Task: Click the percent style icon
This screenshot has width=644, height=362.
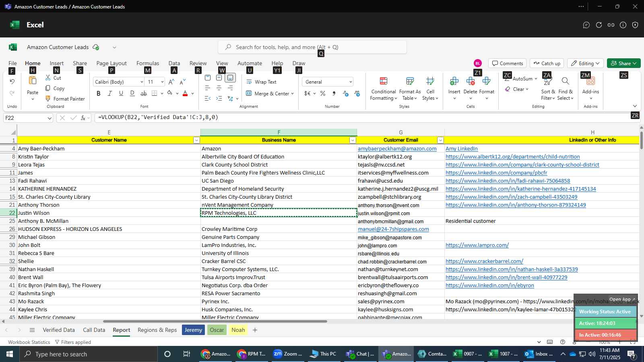Action: 323,93
